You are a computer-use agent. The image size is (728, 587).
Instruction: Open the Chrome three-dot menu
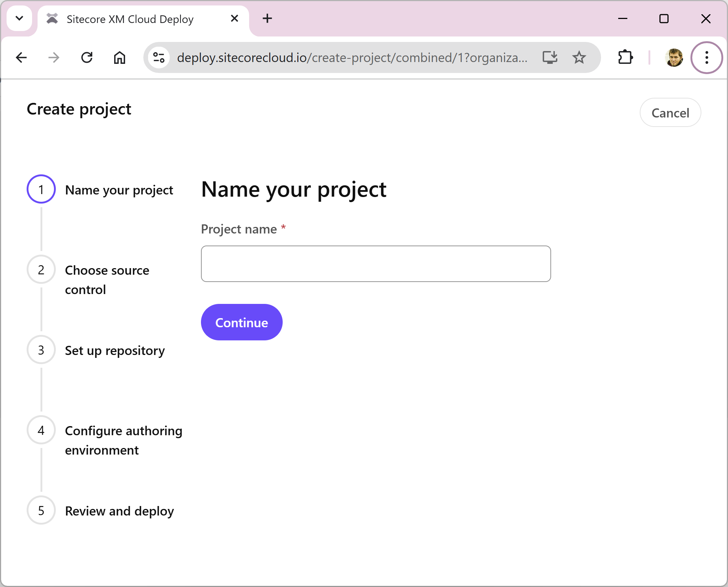click(x=706, y=58)
